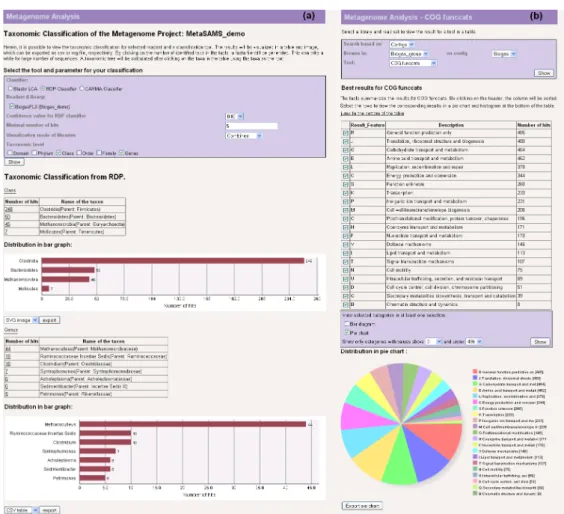Enable the Bar diagram checkbox
564x514 pixels.
coord(347,324)
